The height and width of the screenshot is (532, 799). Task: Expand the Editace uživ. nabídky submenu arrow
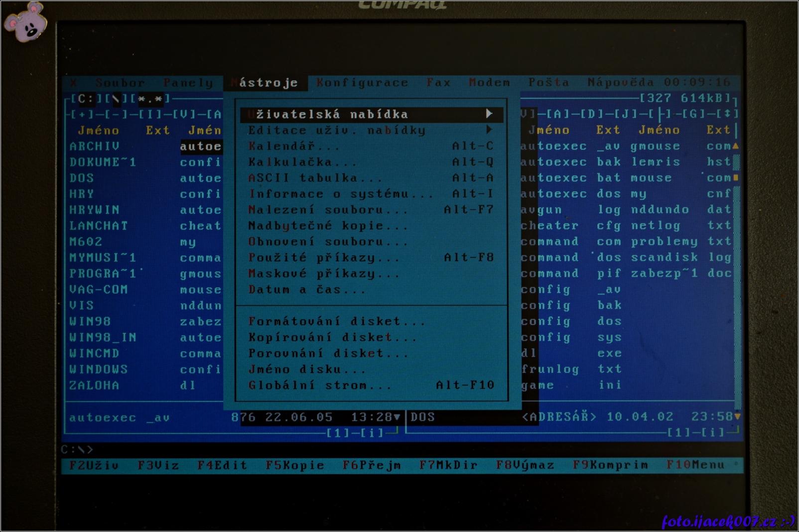[489, 130]
